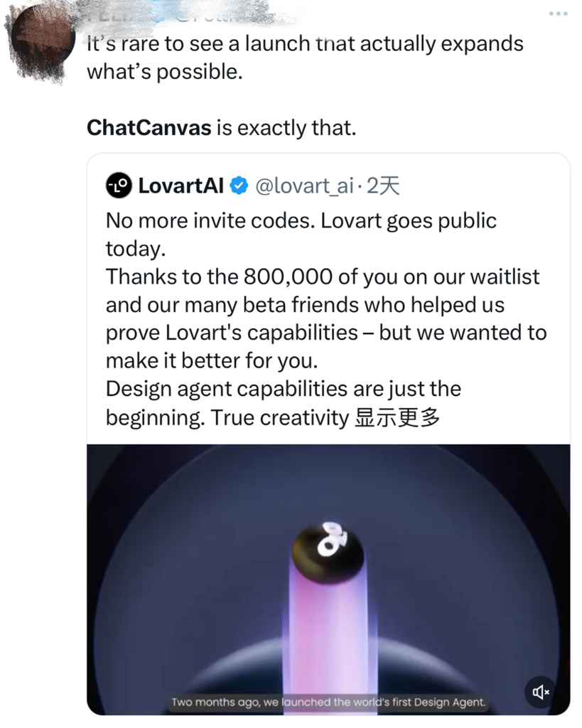
Task: Click the video subtitle caption text
Action: pyautogui.click(x=327, y=702)
